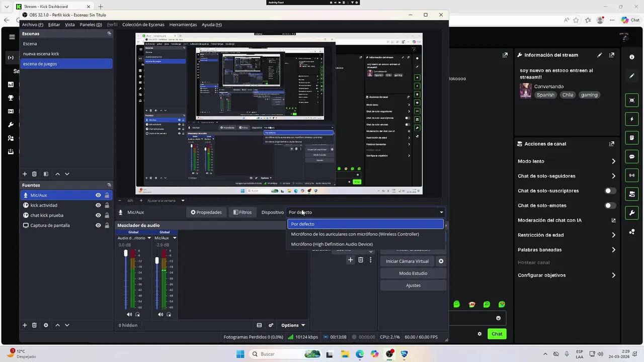644x362 pixels.
Task: Open the Colección de Escenas menu
Action: [143, 25]
